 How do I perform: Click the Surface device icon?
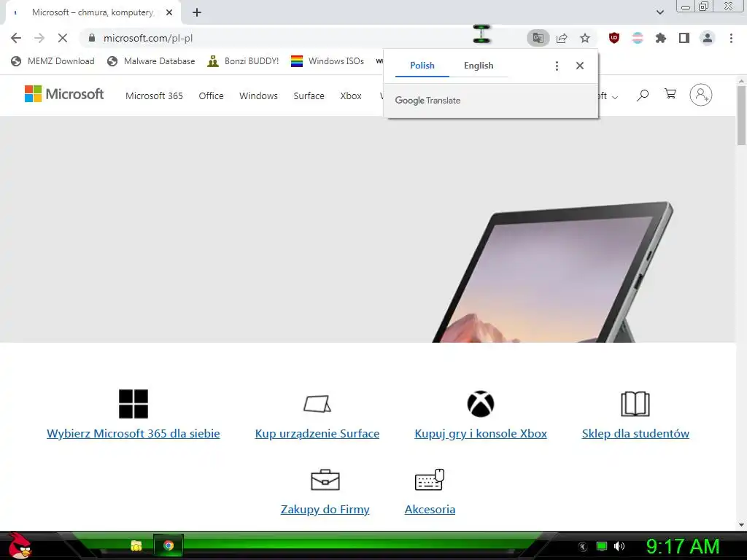tap(317, 404)
